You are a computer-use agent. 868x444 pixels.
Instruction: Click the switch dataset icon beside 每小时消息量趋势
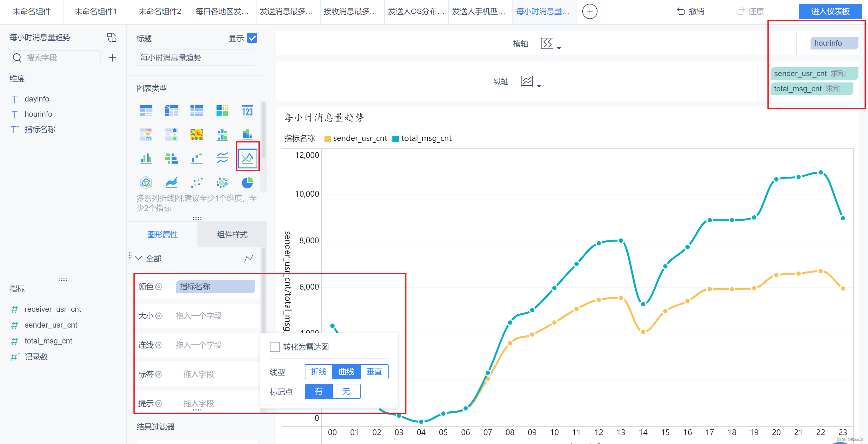[x=111, y=37]
